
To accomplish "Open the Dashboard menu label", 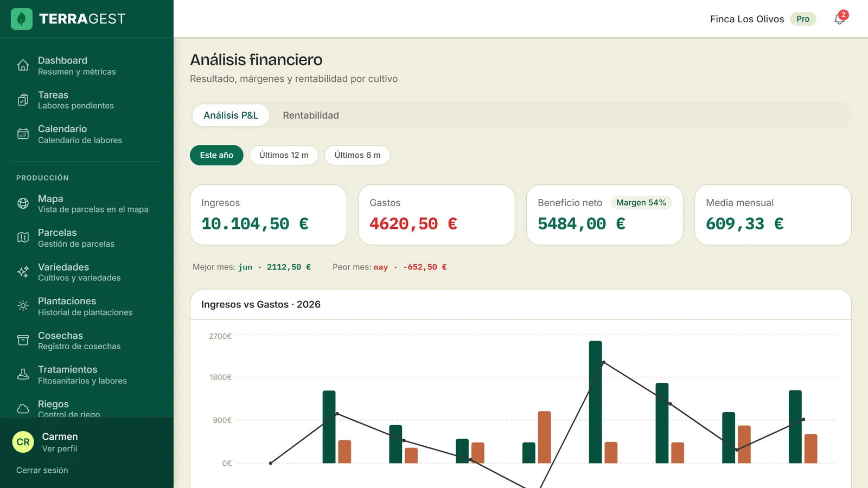I will point(62,60).
